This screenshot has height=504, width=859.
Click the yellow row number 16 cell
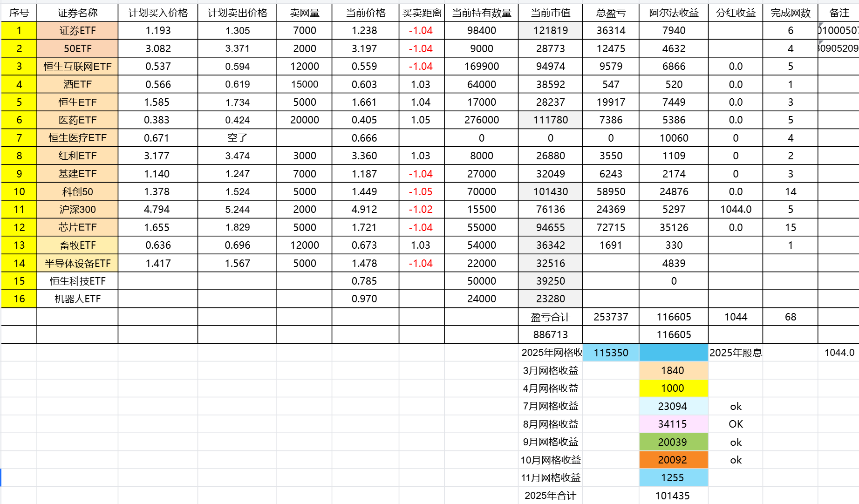(x=19, y=299)
